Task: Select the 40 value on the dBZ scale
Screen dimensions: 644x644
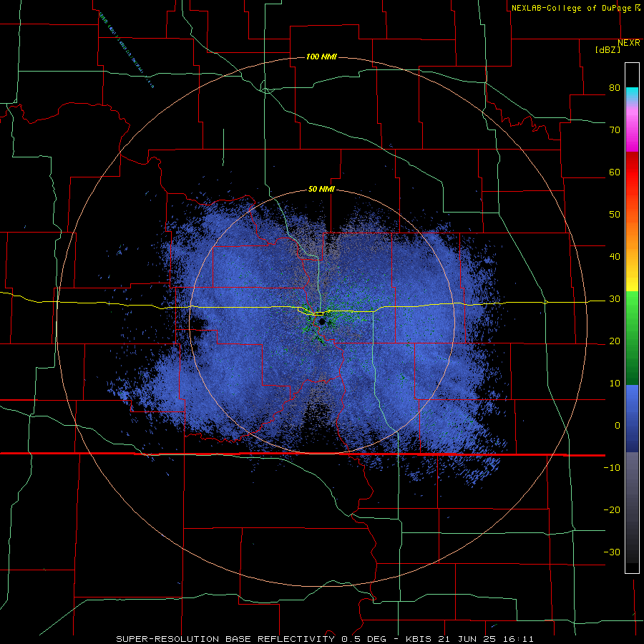Action: tap(615, 257)
